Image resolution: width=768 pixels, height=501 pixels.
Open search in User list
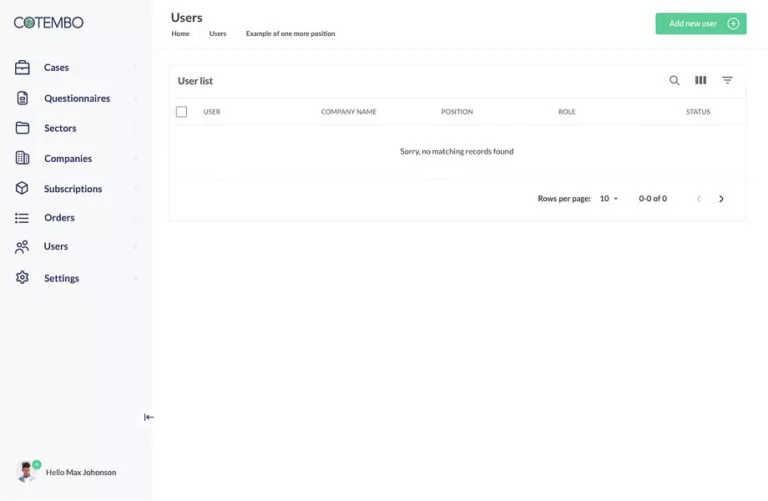[x=674, y=80]
